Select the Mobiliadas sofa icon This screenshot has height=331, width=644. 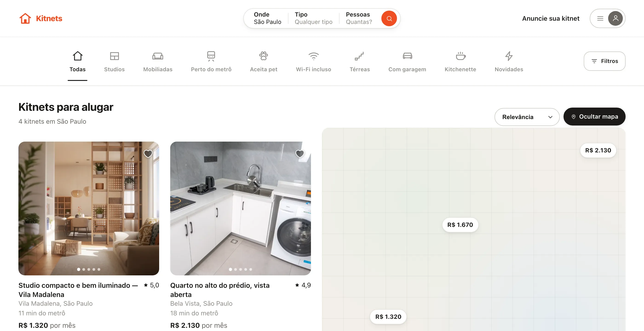[158, 56]
